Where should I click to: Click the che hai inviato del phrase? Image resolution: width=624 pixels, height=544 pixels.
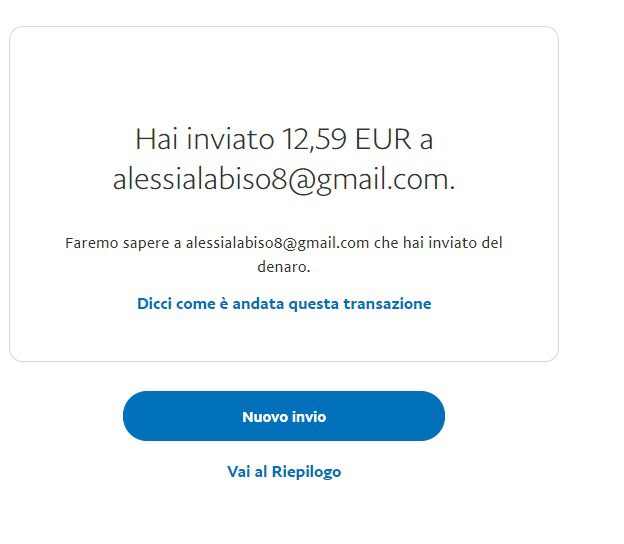coord(438,243)
